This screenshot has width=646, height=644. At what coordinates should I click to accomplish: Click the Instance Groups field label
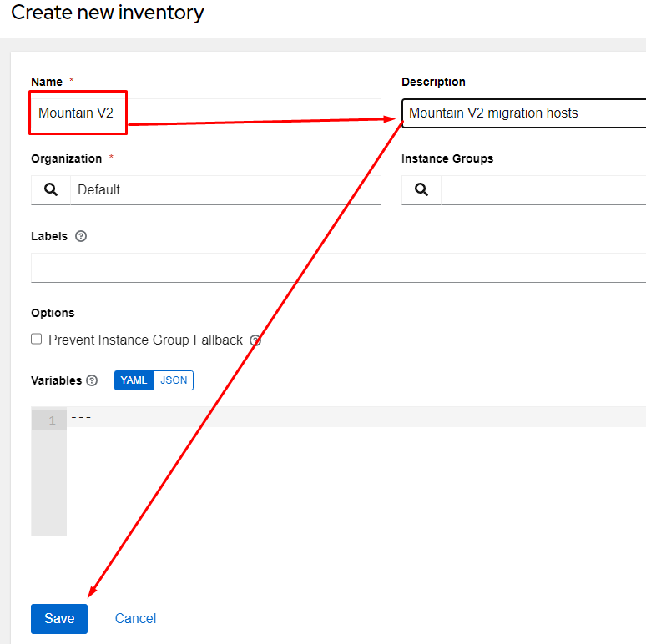(x=447, y=158)
